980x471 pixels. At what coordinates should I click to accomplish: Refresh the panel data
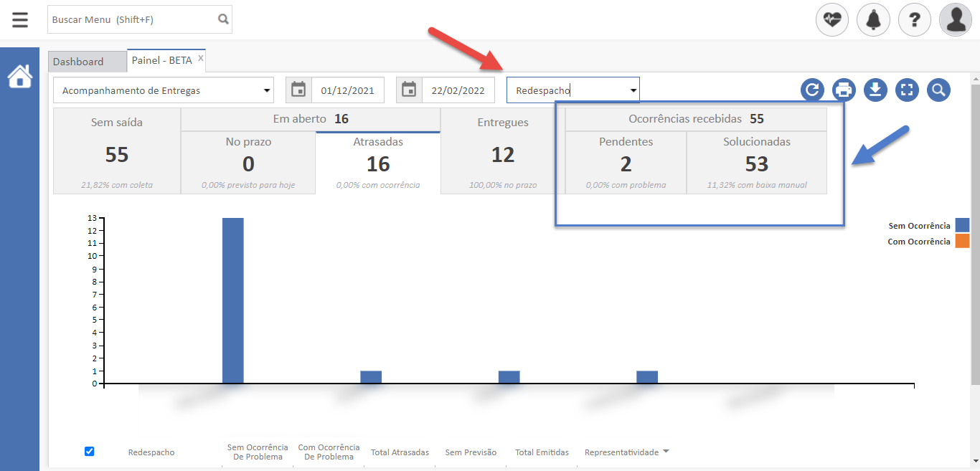pyautogui.click(x=812, y=90)
